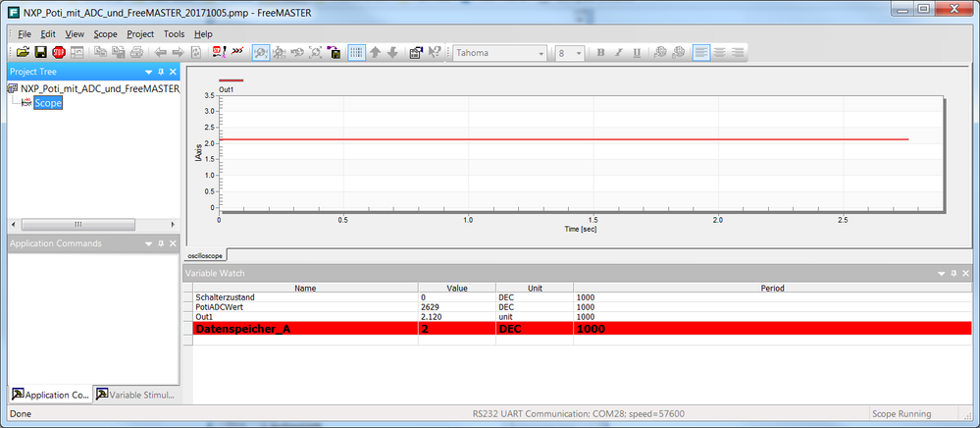The width and height of the screenshot is (980, 428).
Task: Click the back arrow navigation icon
Action: click(x=160, y=53)
